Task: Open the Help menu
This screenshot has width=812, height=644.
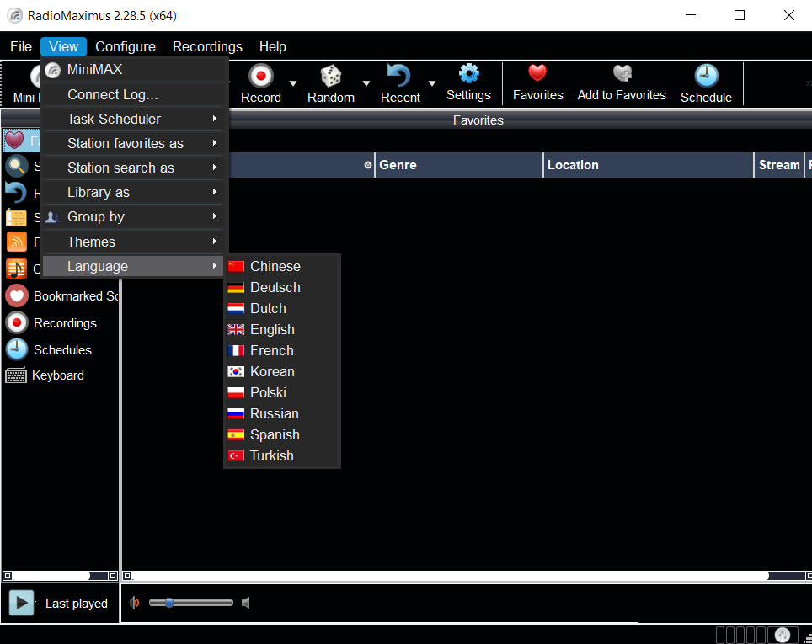Action: coord(272,46)
